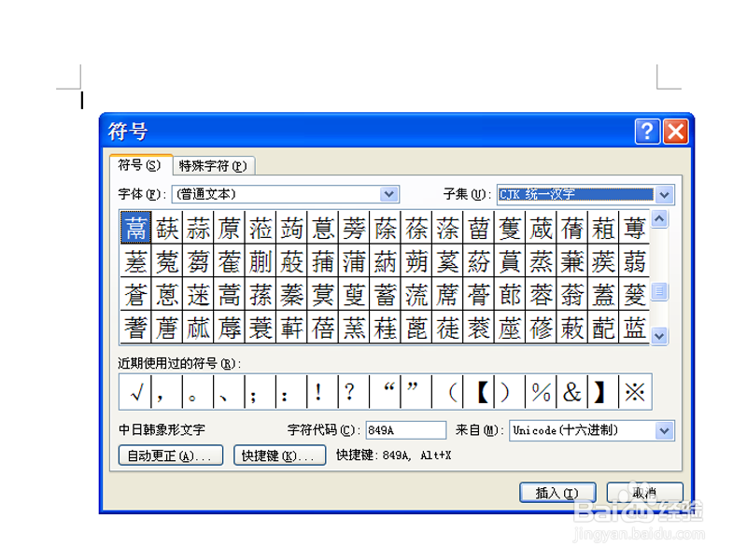Image resolution: width=747 pixels, height=560 pixels.
Task: Choose the 蓋 character in the grid
Action: point(603,294)
